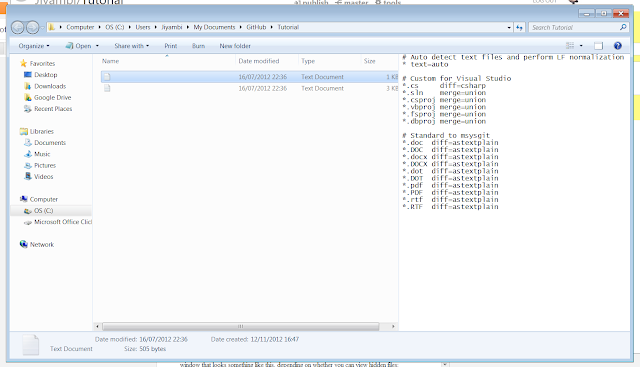Click Burn in the toolbar
Viewport: 640px width, 367px height.
[x=198, y=46]
